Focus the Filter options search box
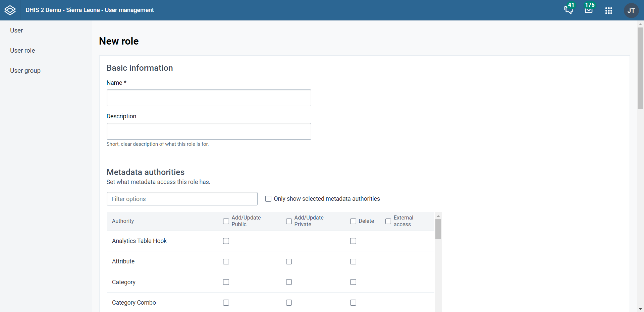Image resolution: width=644 pixels, height=312 pixels. 182,199
